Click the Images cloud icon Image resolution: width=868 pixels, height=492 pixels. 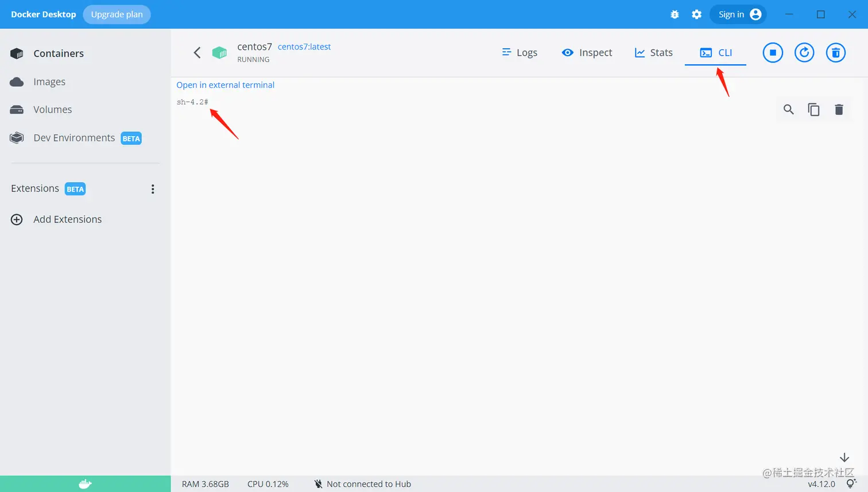[17, 82]
